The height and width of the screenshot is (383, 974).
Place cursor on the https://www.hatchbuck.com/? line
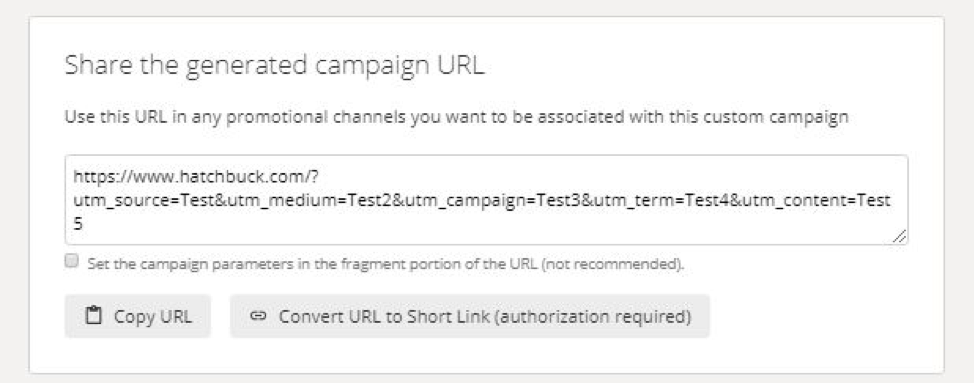click(x=196, y=178)
